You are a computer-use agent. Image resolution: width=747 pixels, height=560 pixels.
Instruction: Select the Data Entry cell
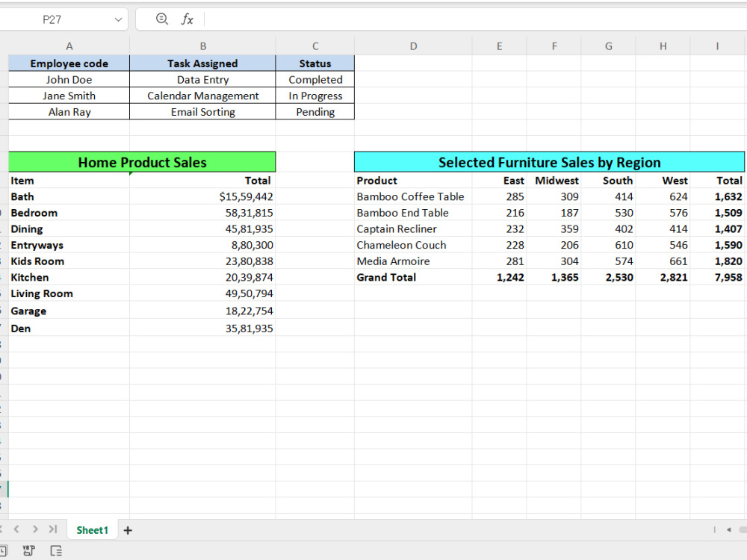[202, 80]
